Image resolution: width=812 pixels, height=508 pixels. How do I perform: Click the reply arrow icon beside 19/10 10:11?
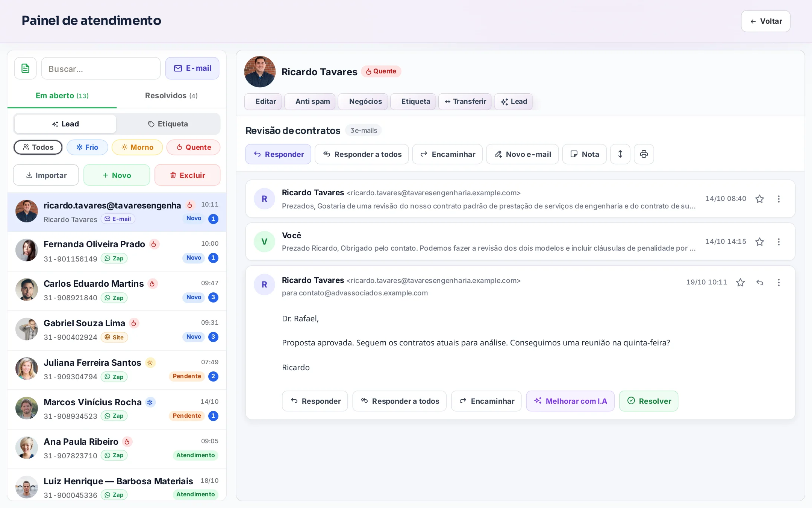[760, 282]
